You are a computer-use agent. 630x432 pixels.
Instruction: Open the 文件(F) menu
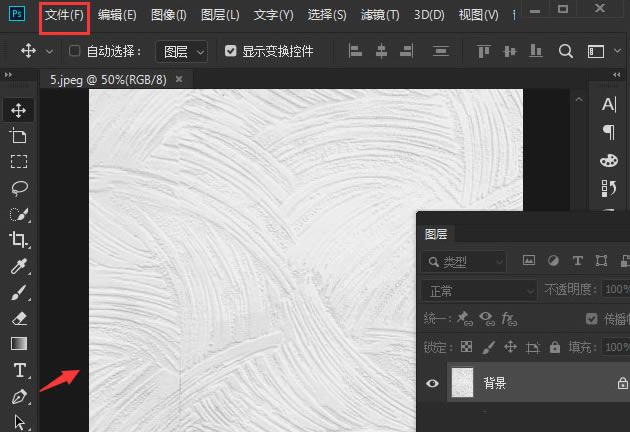[64, 15]
